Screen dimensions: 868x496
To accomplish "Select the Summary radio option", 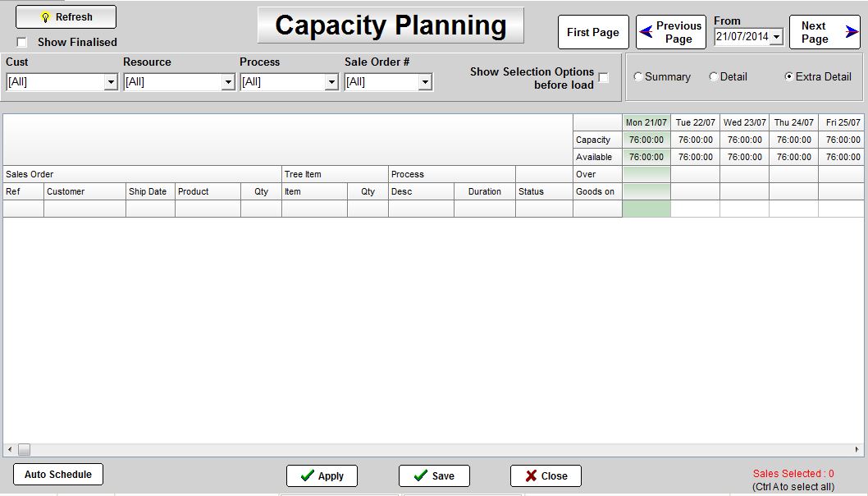I will pos(638,77).
